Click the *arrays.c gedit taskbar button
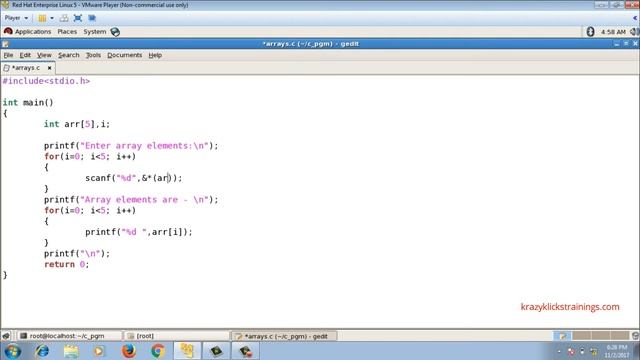Image resolution: width=640 pixels, height=360 pixels. click(x=284, y=336)
